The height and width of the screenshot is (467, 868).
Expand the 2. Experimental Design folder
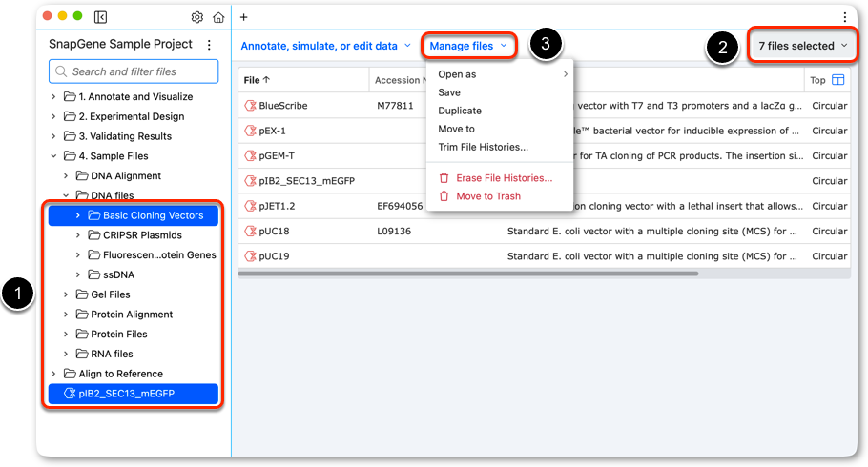point(53,116)
